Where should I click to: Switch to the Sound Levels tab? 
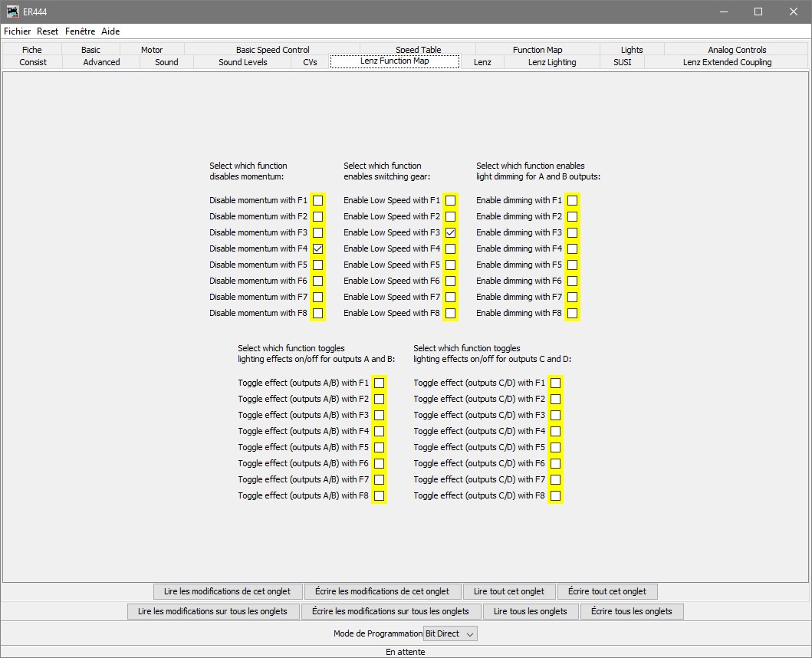coord(242,62)
